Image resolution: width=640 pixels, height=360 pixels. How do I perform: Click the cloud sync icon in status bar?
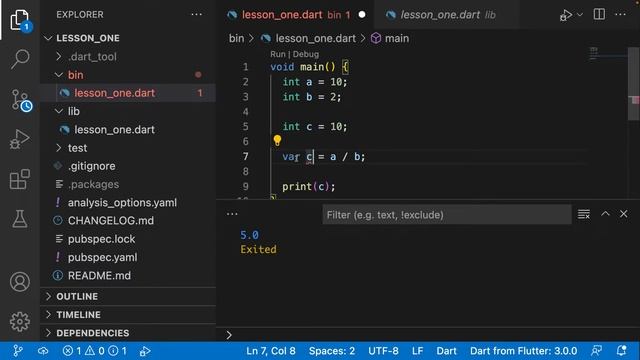click(43, 351)
